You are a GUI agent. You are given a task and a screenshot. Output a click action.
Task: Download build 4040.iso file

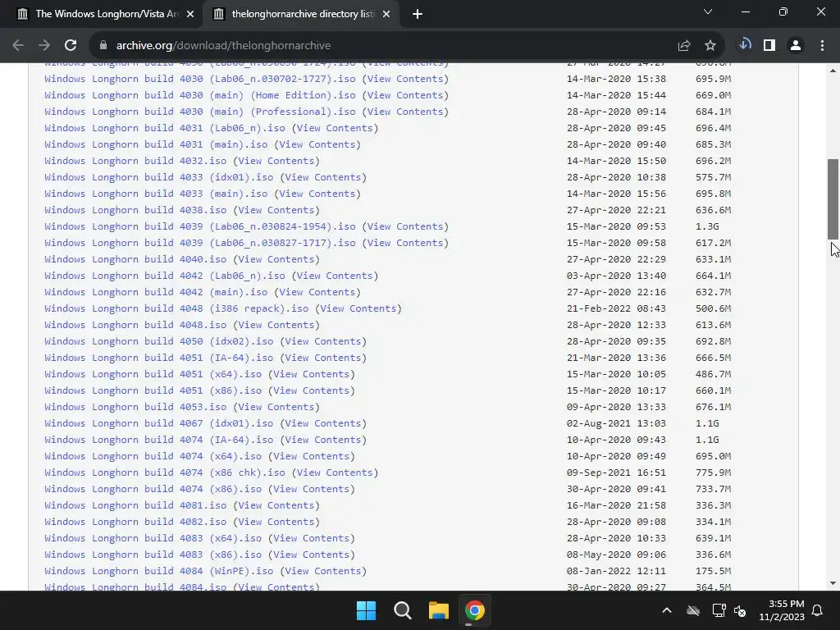(135, 259)
